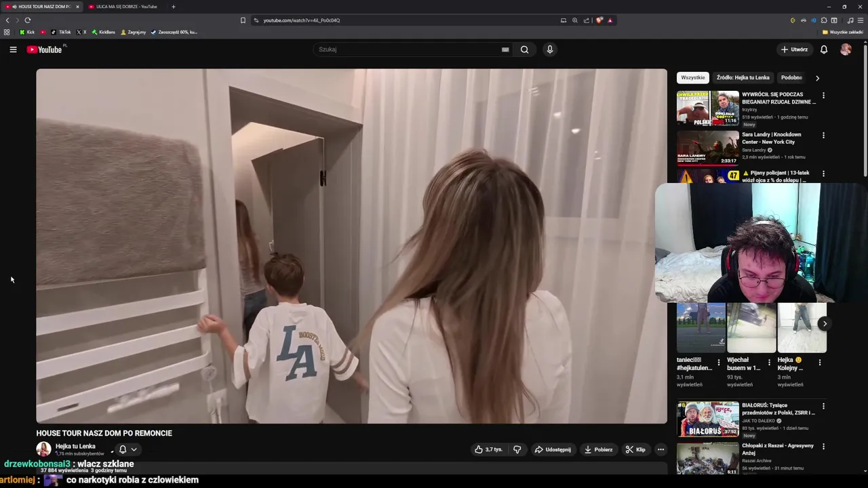Click the Udostępnij button

click(x=553, y=449)
